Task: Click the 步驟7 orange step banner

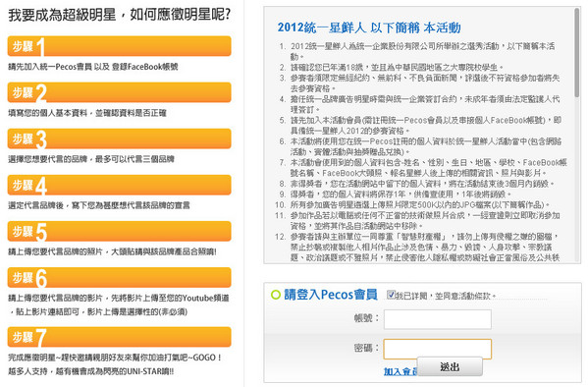Action: coord(119,337)
